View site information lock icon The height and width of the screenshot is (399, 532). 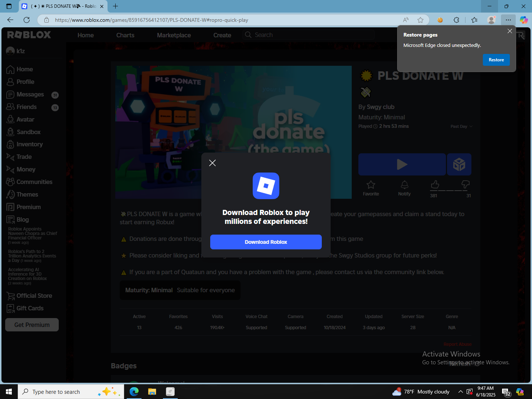pos(47,20)
